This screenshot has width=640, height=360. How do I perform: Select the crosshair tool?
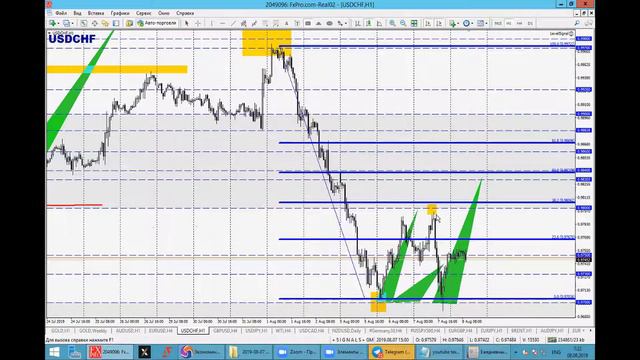[198, 23]
